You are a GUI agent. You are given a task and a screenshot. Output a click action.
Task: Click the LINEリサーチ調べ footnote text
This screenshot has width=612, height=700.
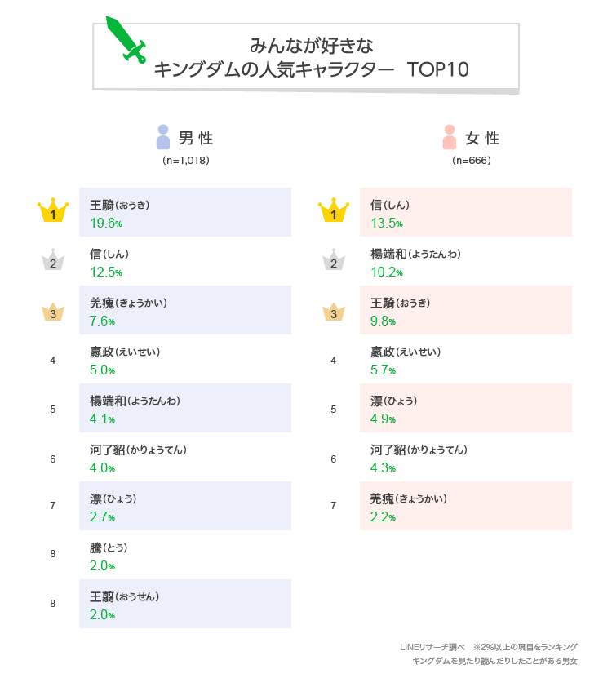[x=432, y=647]
